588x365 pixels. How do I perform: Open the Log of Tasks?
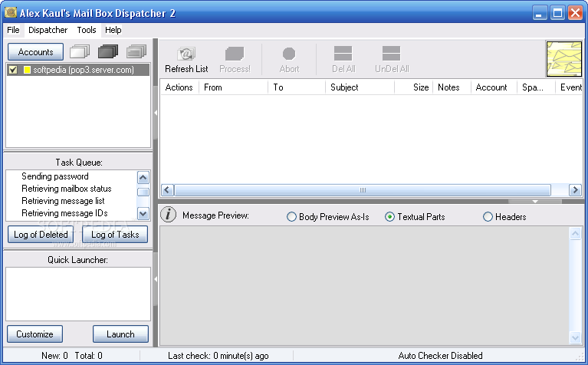click(115, 235)
